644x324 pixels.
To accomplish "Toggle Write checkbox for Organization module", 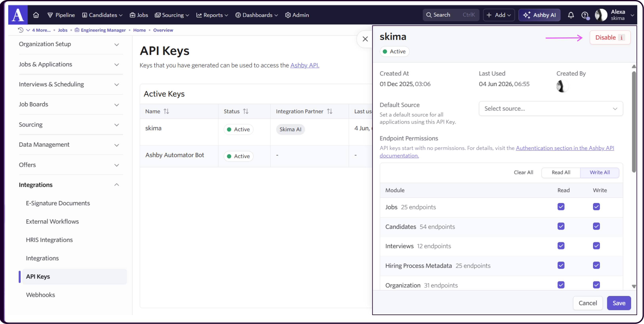I will click(x=596, y=285).
